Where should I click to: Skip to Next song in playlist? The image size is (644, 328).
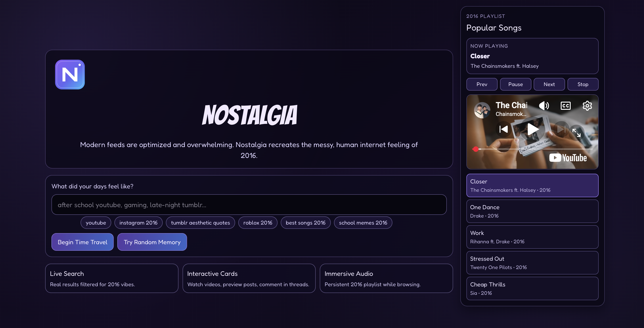pyautogui.click(x=549, y=84)
